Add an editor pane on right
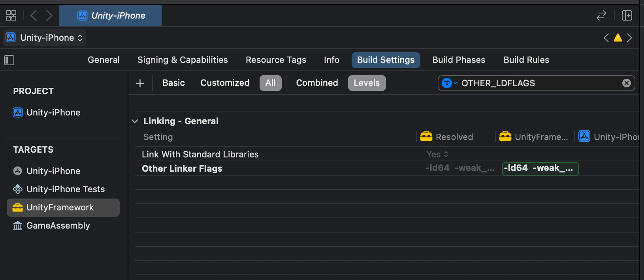 pos(627,15)
